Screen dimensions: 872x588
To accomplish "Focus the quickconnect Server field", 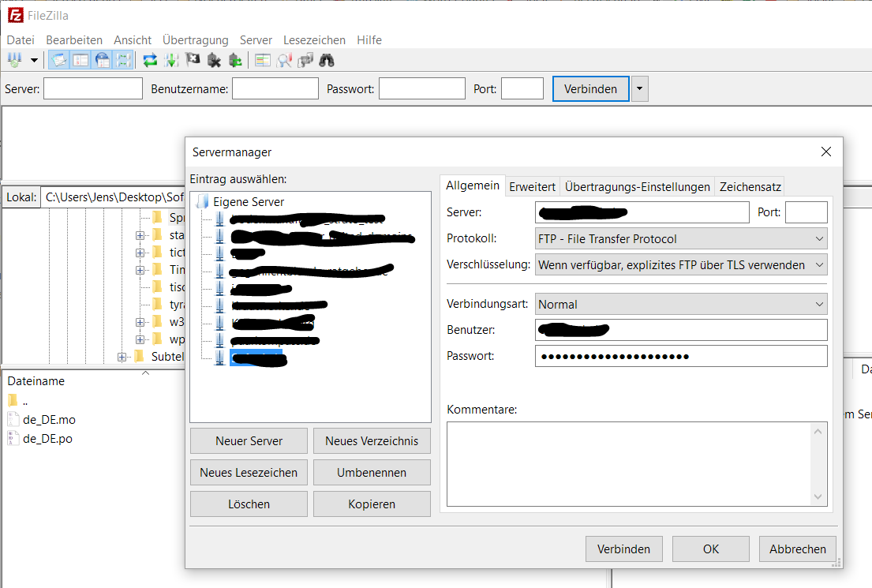I will [93, 88].
